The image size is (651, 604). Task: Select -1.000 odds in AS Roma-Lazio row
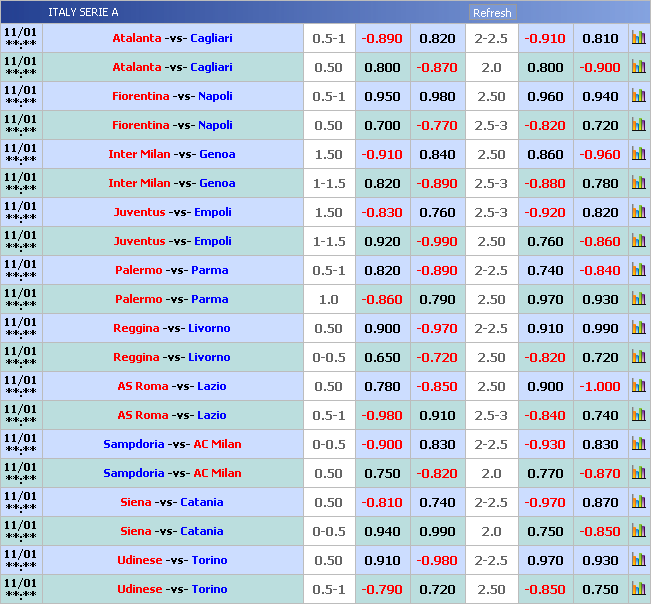click(x=600, y=386)
